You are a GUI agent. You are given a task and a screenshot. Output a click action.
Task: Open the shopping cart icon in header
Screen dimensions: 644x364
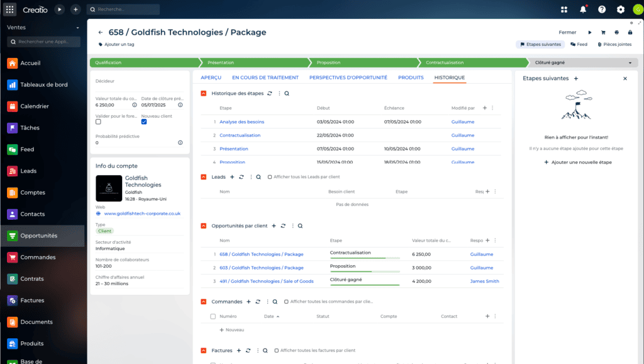click(602, 32)
